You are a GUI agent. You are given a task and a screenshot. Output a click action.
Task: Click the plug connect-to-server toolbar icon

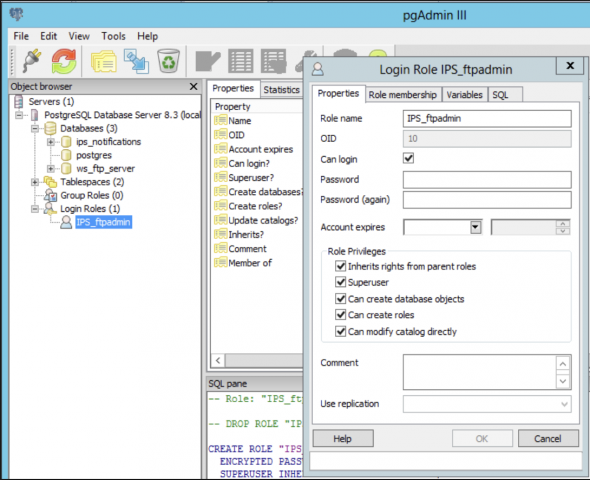point(32,61)
